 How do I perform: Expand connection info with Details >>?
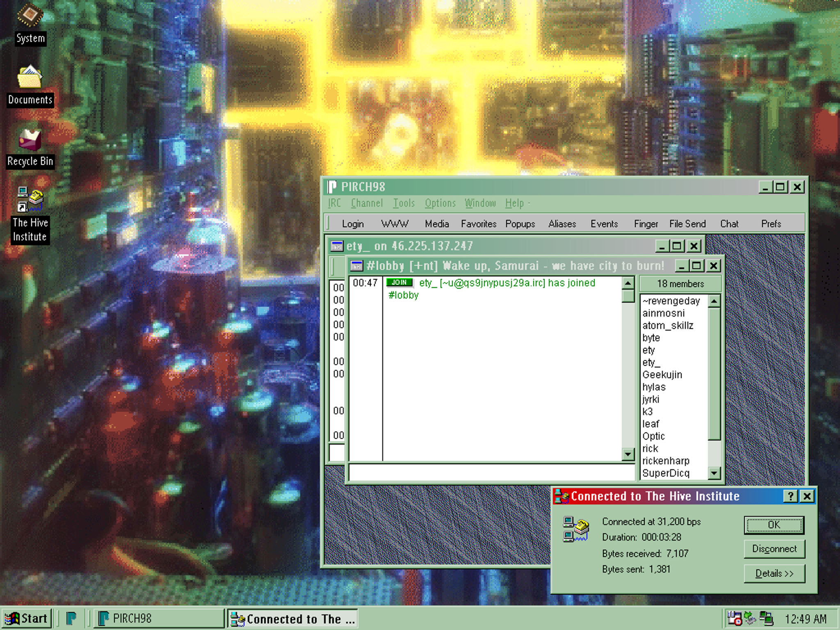tap(774, 573)
